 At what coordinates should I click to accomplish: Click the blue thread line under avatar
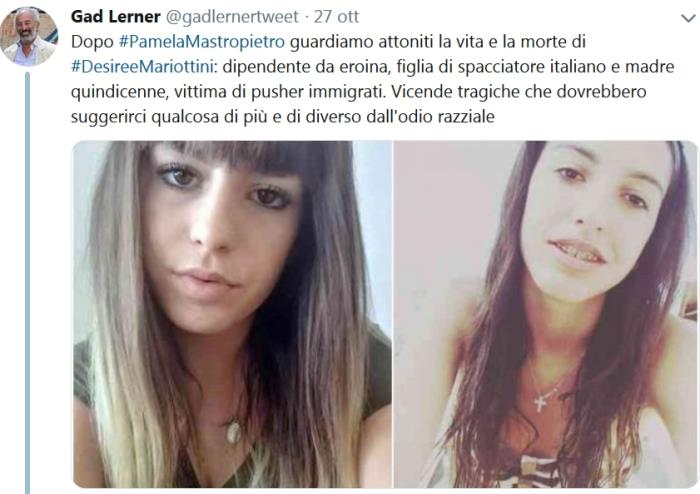pyautogui.click(x=27, y=282)
